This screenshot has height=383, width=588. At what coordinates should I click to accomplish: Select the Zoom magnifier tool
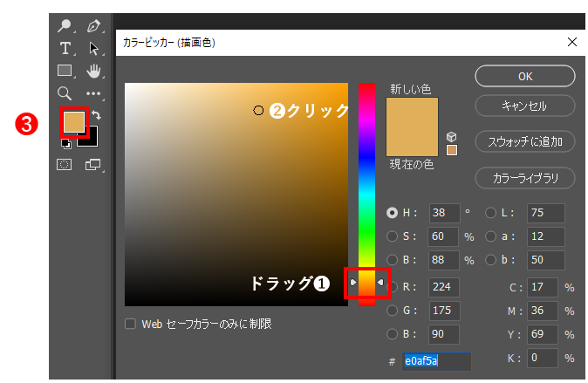65,92
